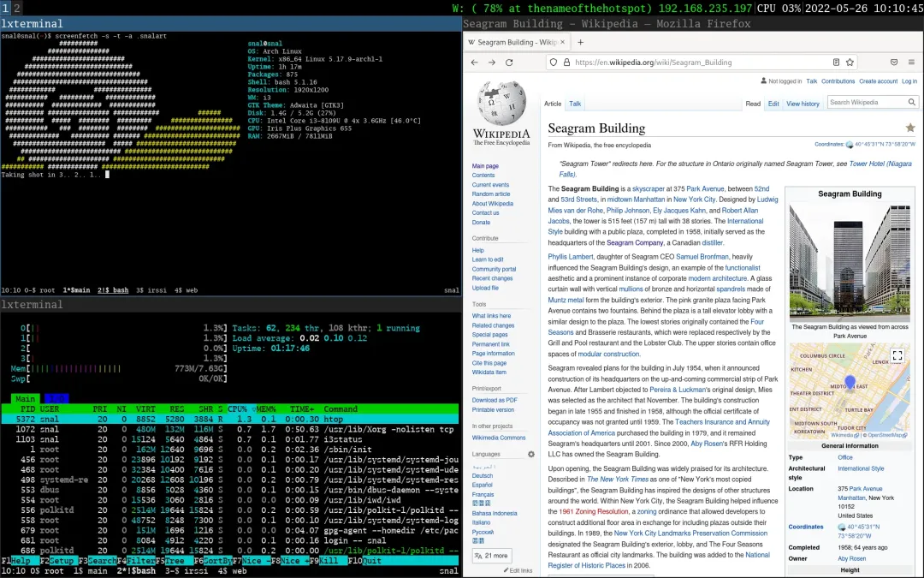Focus the Search Wikipedia input field
Image resolution: width=924 pixels, height=578 pixels.
point(867,102)
